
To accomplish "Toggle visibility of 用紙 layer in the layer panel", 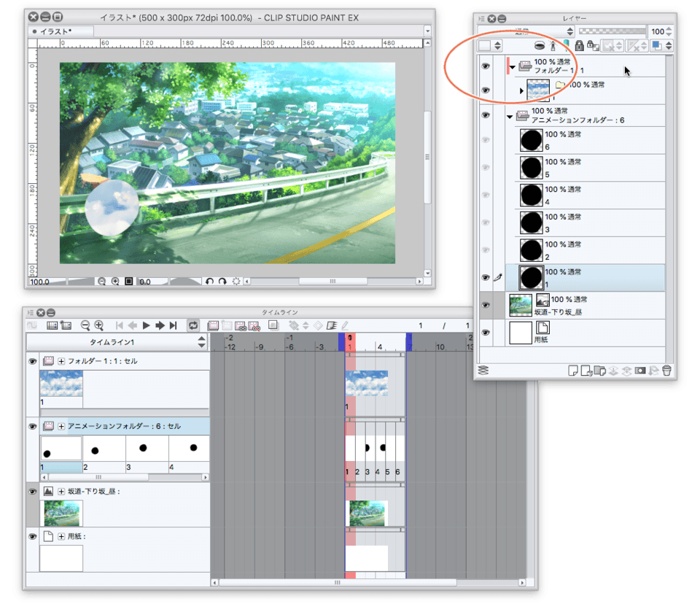I will tap(486, 333).
